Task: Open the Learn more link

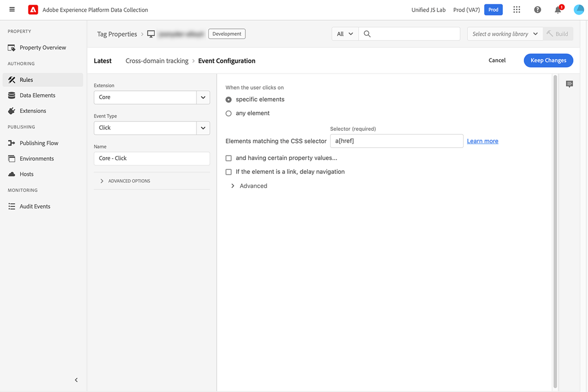Action: click(x=482, y=141)
